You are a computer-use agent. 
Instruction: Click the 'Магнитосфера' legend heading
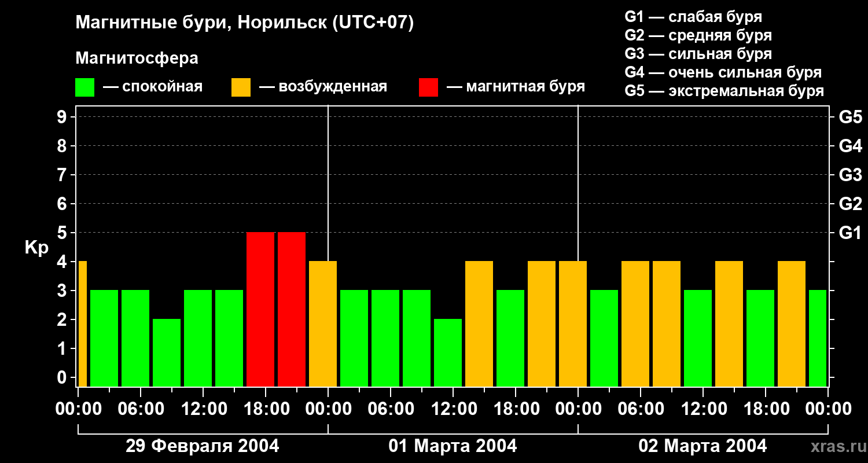tap(137, 58)
